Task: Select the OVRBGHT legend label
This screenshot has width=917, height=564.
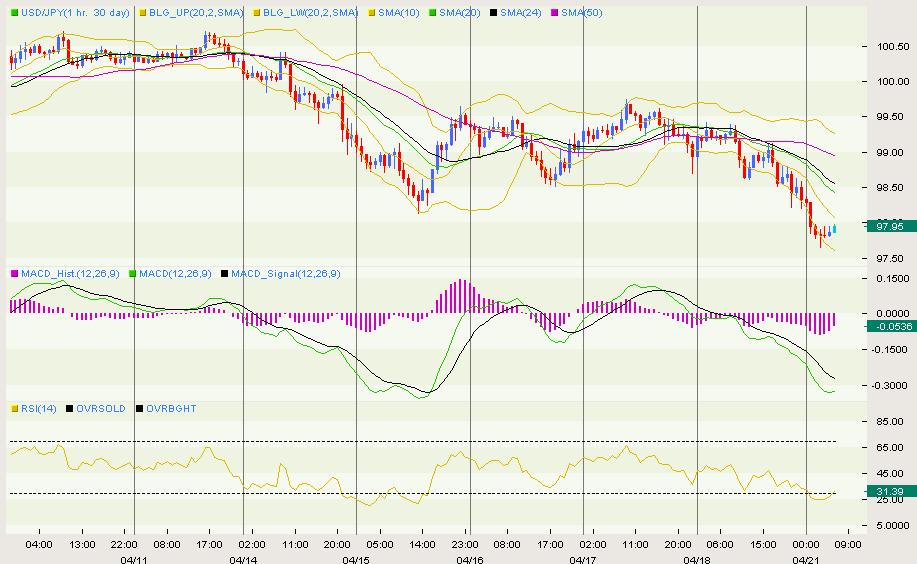Action: 171,408
